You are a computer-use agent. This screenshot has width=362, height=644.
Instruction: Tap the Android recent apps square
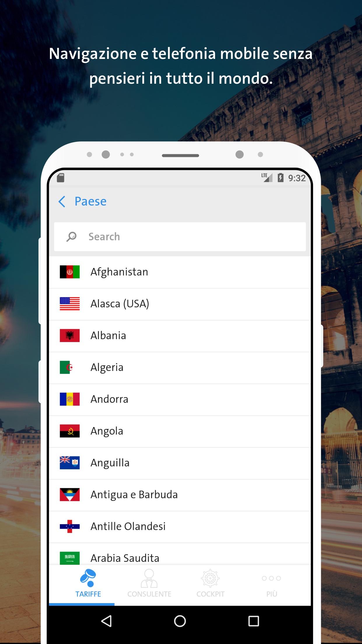tap(254, 621)
